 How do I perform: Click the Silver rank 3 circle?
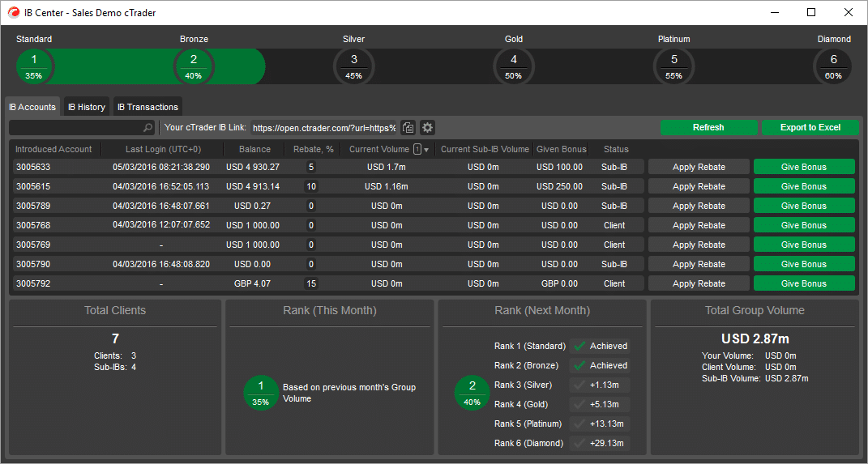(x=354, y=66)
